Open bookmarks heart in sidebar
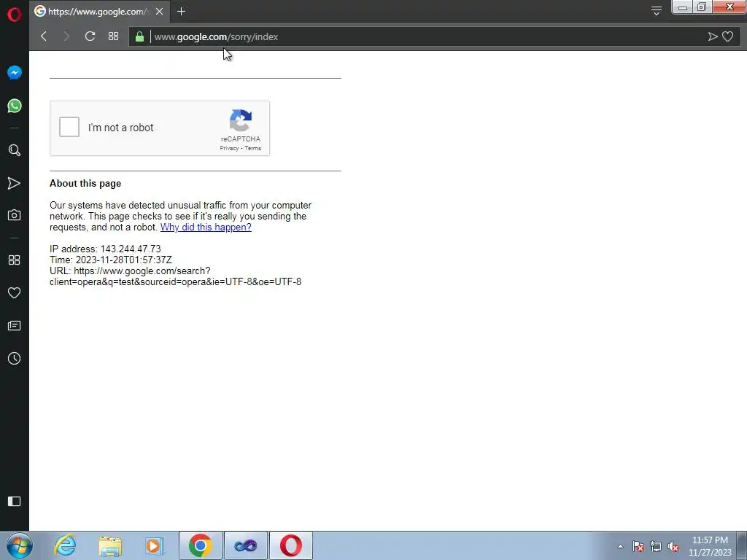The image size is (747, 560). [x=15, y=293]
